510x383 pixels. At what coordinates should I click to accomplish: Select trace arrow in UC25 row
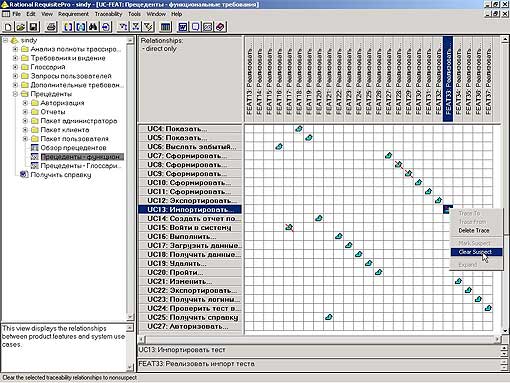329,317
